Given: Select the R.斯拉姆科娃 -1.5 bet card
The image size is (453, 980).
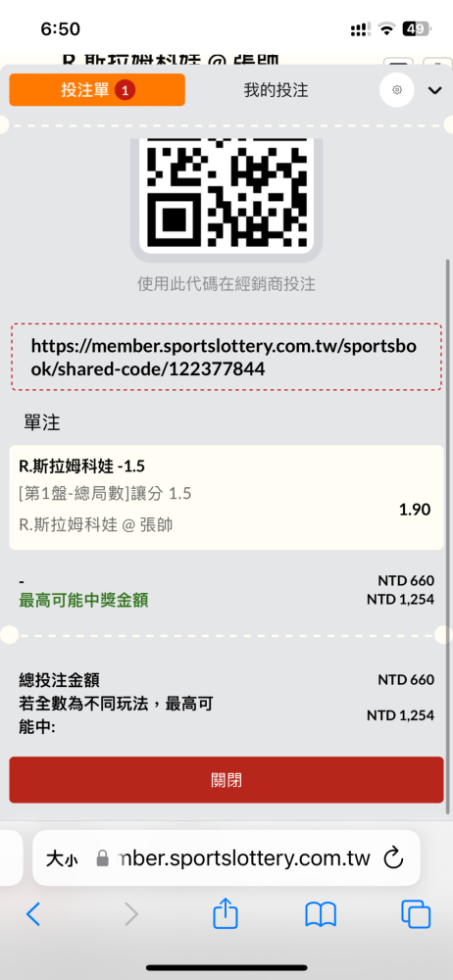Looking at the screenshot, I should pos(226,498).
